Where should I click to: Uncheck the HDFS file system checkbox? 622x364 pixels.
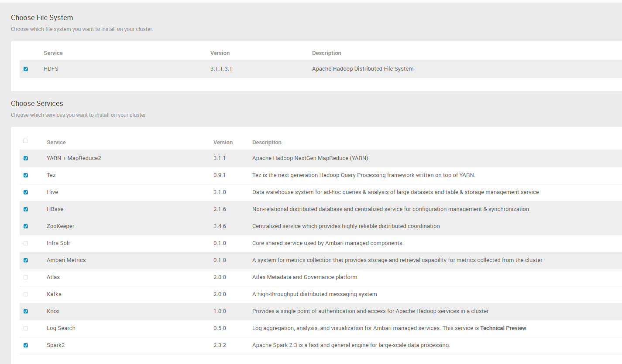(x=26, y=69)
